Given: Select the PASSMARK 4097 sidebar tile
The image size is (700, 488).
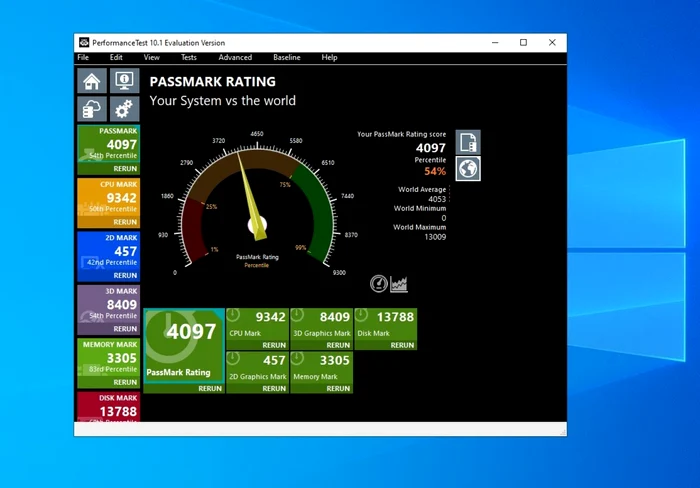Looking at the screenshot, I should tap(108, 144).
